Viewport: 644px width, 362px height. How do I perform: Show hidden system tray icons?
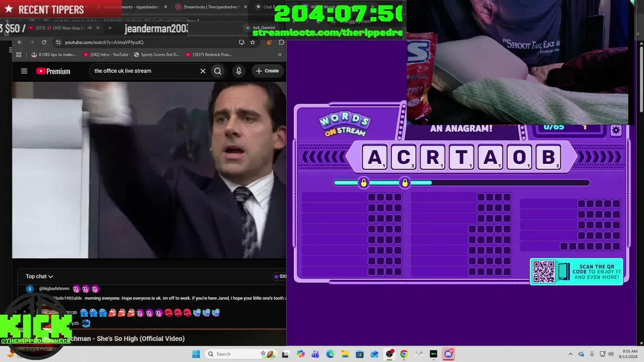(570, 354)
